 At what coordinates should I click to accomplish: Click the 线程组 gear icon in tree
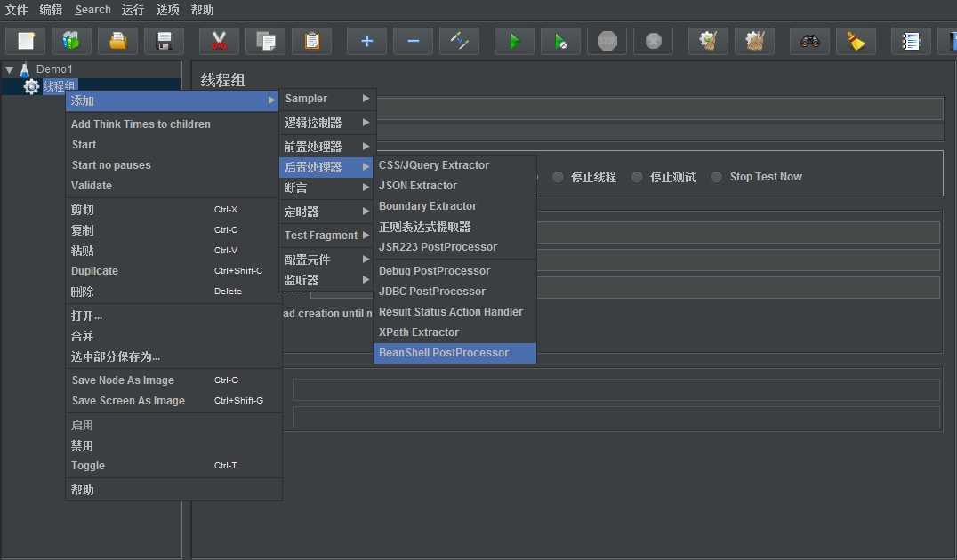(x=31, y=86)
